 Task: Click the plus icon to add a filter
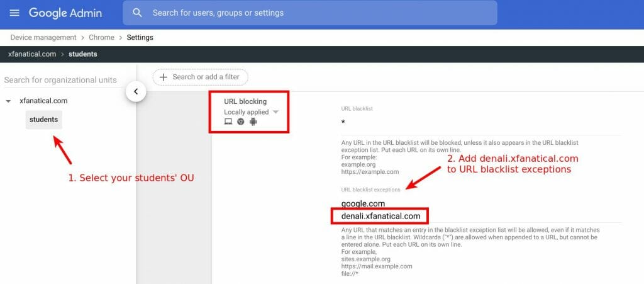coord(163,77)
